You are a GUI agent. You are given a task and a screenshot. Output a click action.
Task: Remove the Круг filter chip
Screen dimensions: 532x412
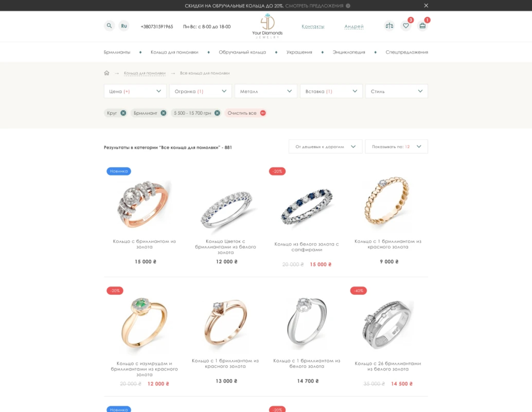pos(123,113)
